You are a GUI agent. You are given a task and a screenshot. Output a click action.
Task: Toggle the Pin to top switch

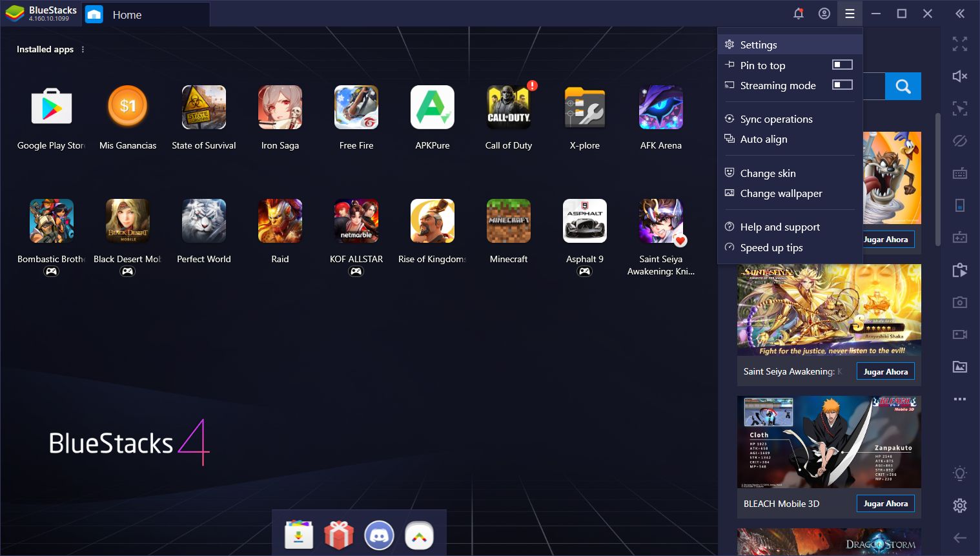(842, 65)
